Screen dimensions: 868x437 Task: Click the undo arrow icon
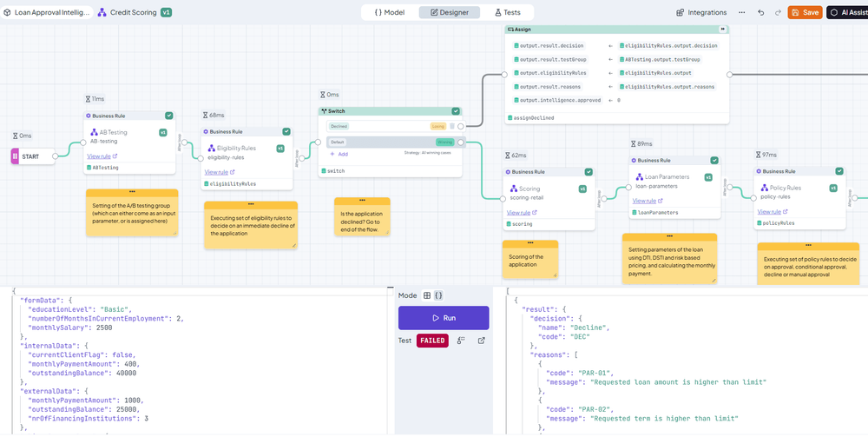click(x=761, y=12)
